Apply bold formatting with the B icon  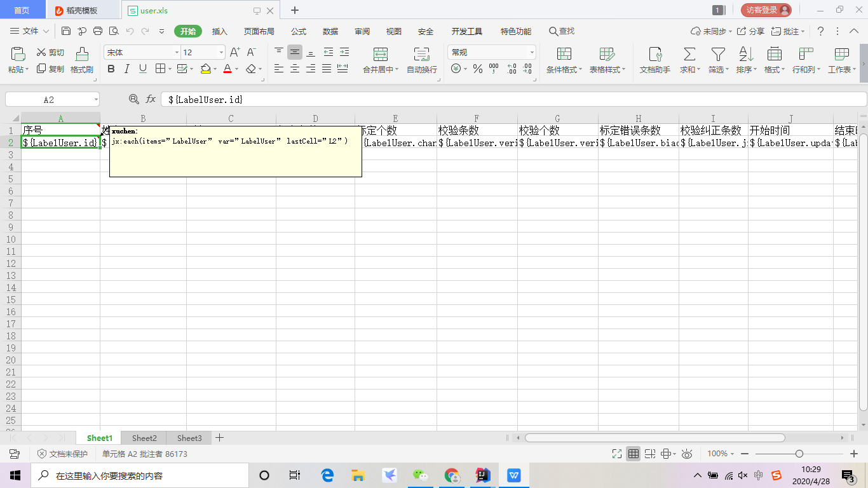click(111, 69)
